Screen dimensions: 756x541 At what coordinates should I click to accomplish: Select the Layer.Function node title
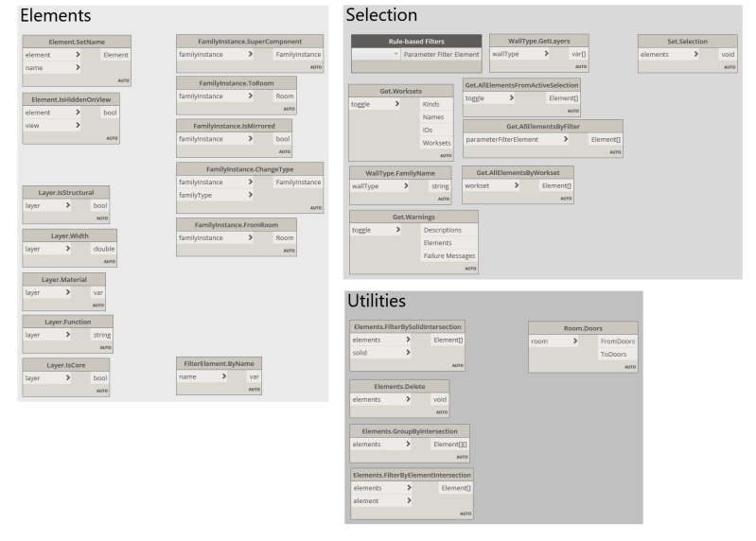67,322
